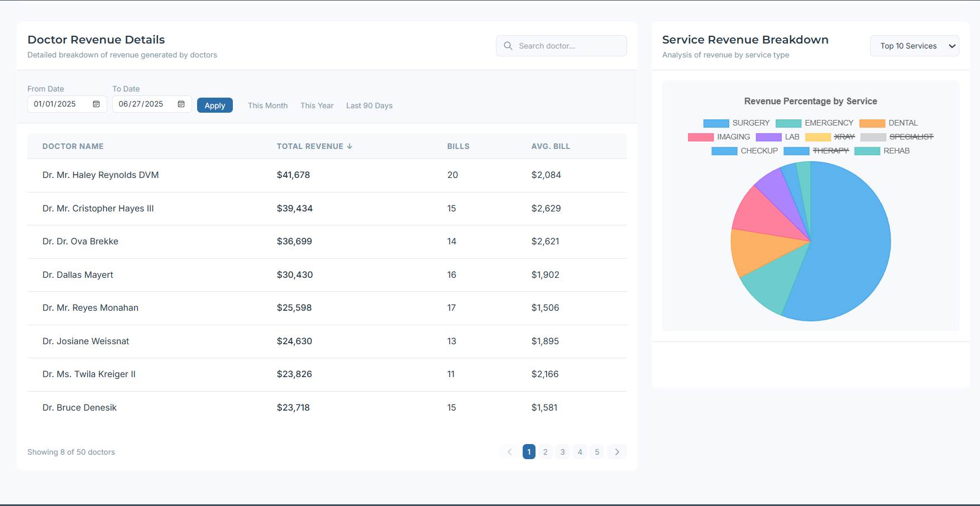Open the From Date calendar picker icon
Viewport: 980px width, 506px height.
point(96,104)
